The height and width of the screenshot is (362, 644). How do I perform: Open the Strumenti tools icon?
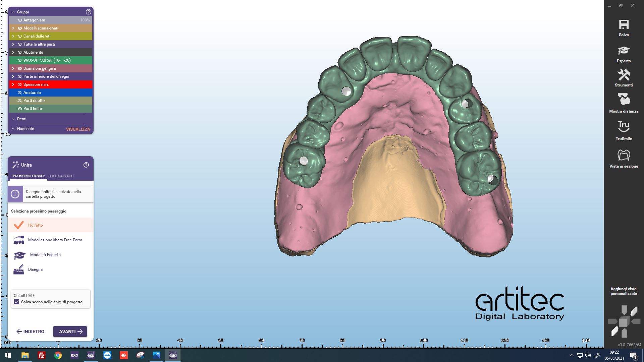(x=624, y=75)
